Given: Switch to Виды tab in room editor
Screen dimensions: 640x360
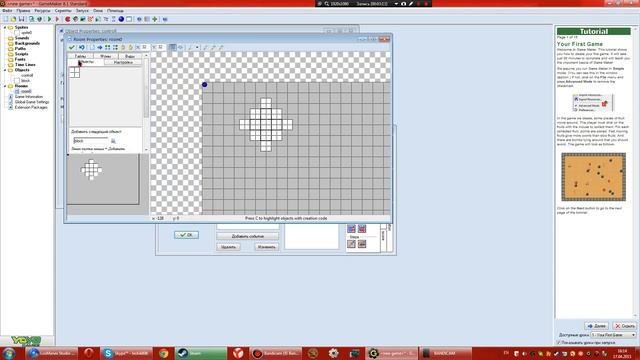Looking at the screenshot, I should point(130,56).
